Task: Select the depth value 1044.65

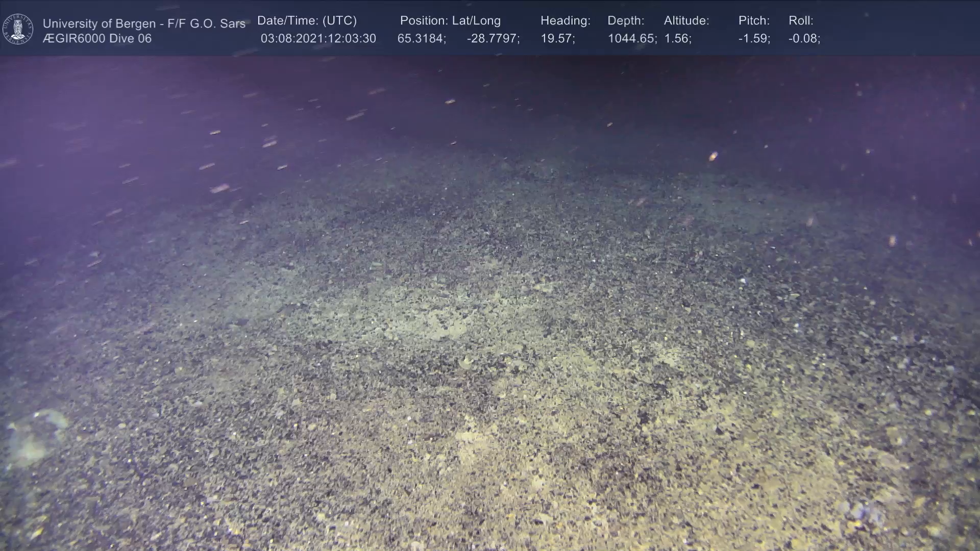Action: pos(631,39)
